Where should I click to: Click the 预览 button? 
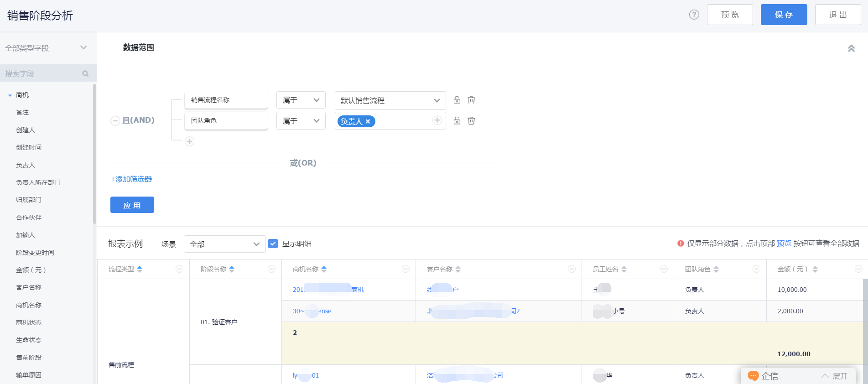click(x=730, y=15)
